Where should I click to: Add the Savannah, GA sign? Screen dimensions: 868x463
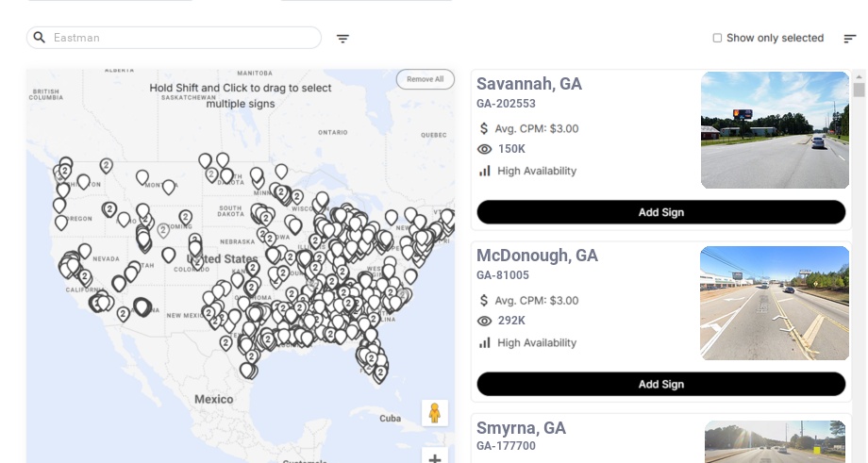661,212
